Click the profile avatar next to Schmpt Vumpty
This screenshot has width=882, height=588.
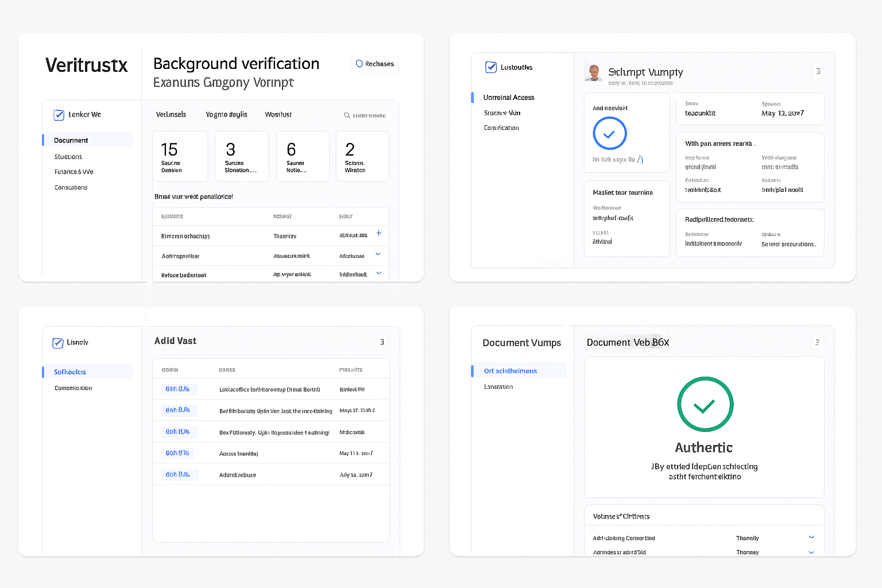coord(594,72)
